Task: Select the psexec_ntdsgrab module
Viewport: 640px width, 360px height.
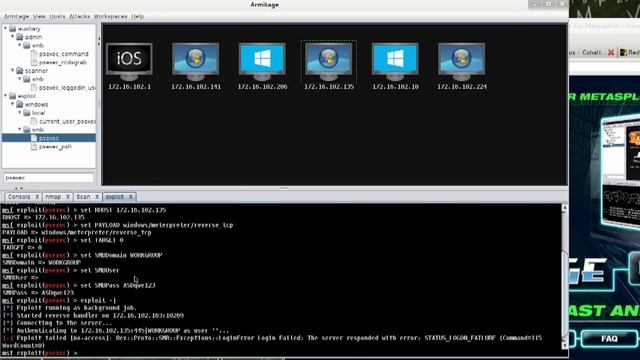Action: click(63, 62)
